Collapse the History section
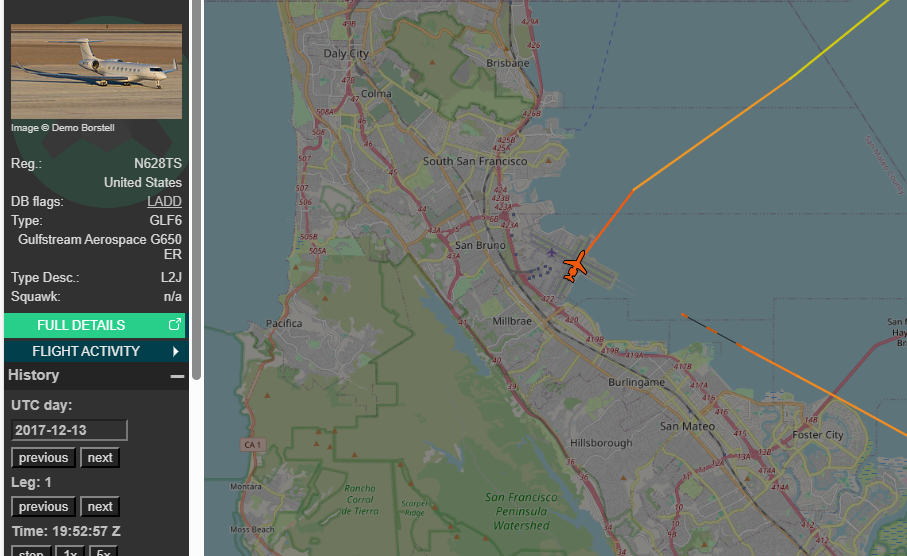 (177, 376)
